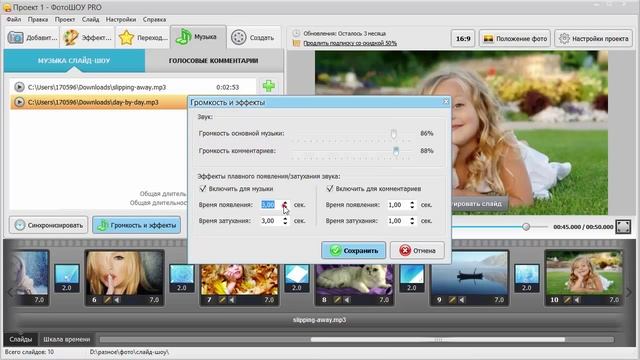This screenshot has width=640, height=360.
Task: Click the music Время появления input field
Action: click(271, 204)
